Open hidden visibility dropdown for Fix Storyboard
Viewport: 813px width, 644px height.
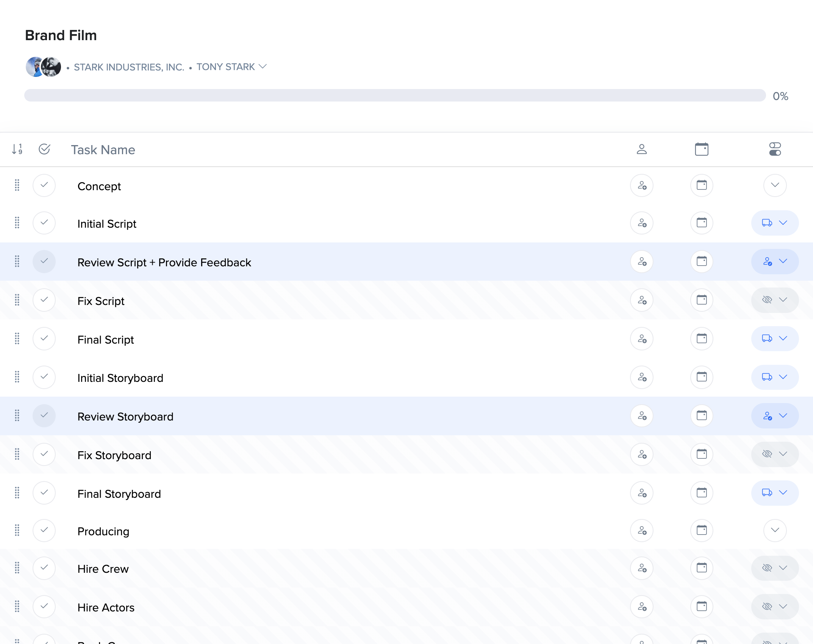(775, 454)
